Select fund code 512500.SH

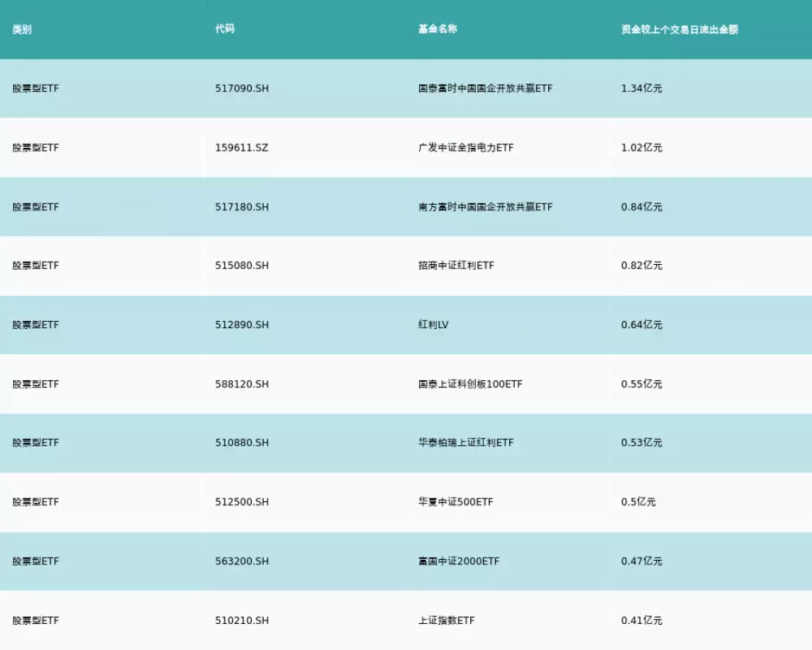(242, 502)
